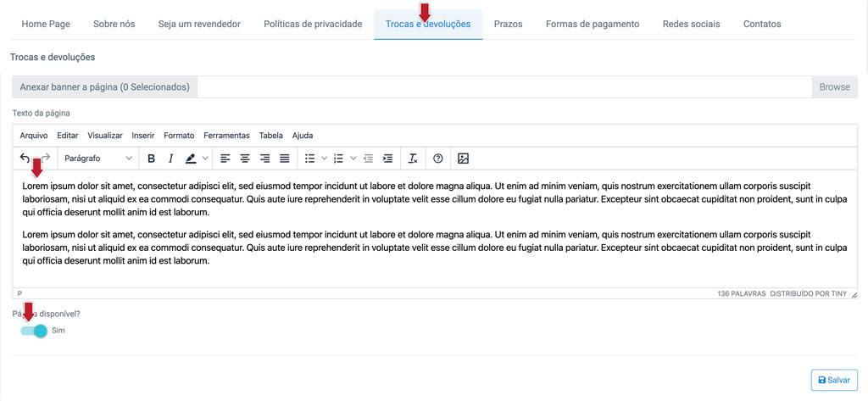Expand the highlight color options arrow
Screen dimensions: 868x401
pyautogui.click(x=205, y=159)
